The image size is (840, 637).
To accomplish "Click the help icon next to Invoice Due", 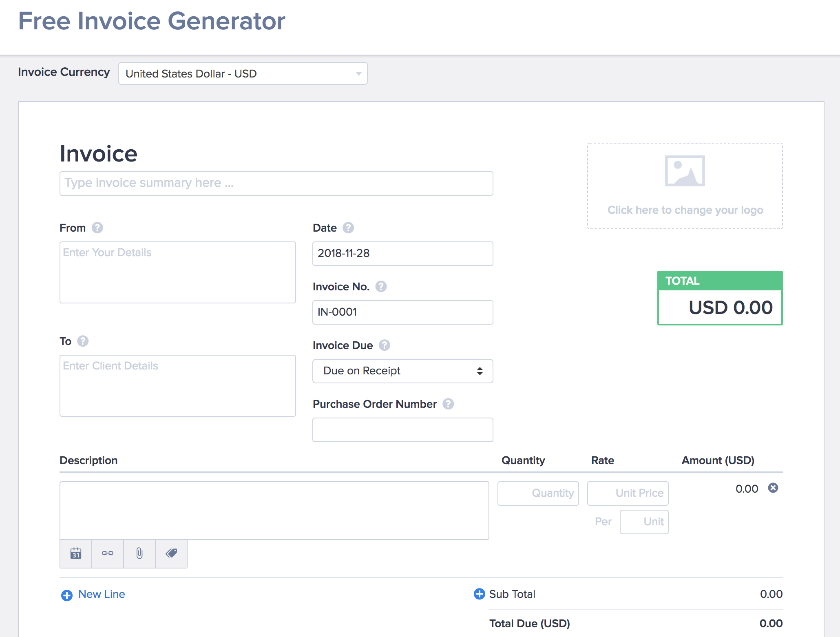I will 384,345.
